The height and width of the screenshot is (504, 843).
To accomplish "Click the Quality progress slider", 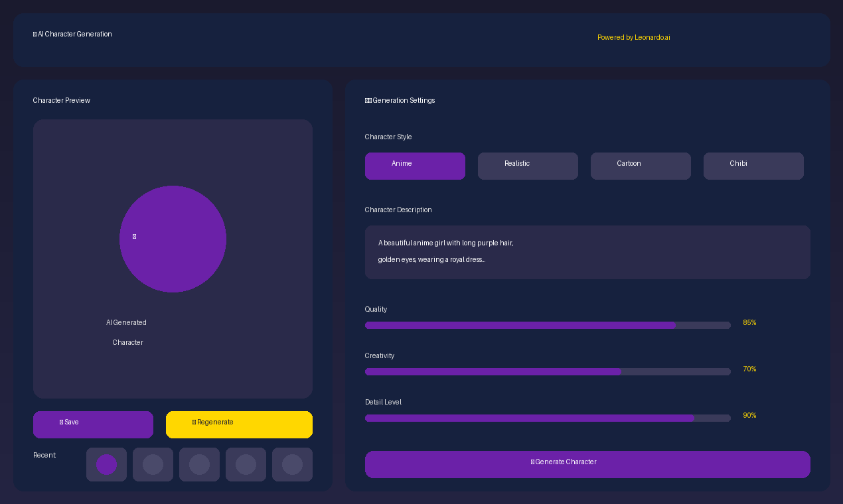I will pyautogui.click(x=548, y=325).
